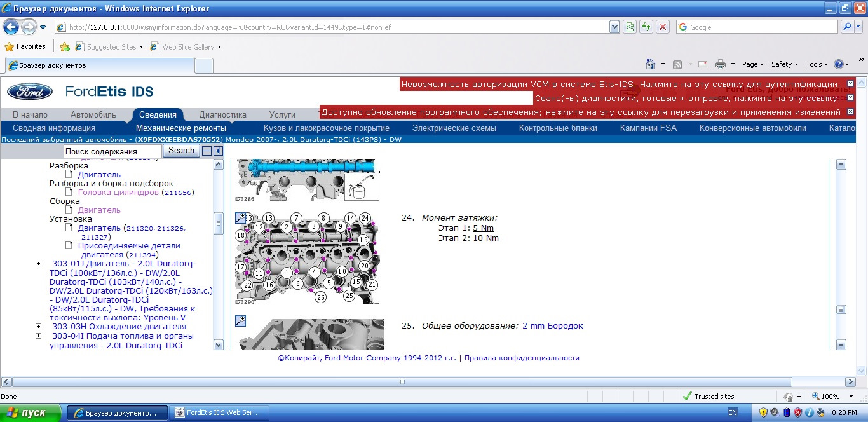Image resolution: width=868 pixels, height=422 pixels.
Task: Enlarge the step 25 illustration
Action: [x=240, y=320]
